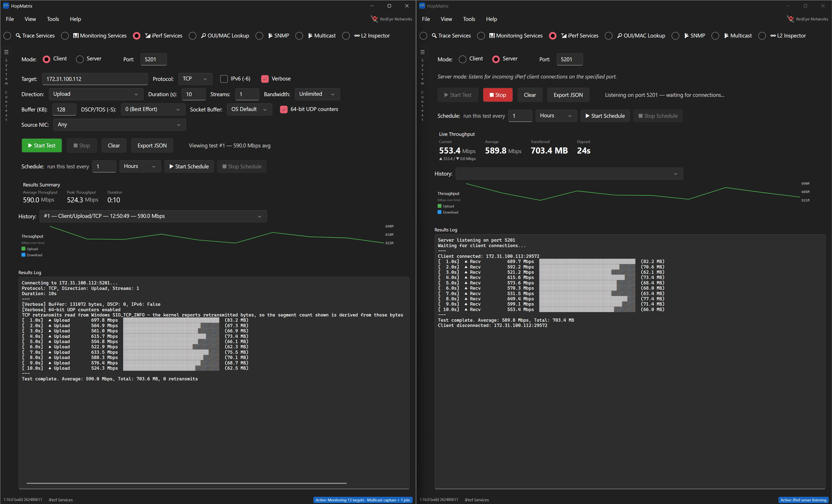The width and height of the screenshot is (832, 504).
Task: Open the Tools menu in right window
Action: click(x=469, y=19)
